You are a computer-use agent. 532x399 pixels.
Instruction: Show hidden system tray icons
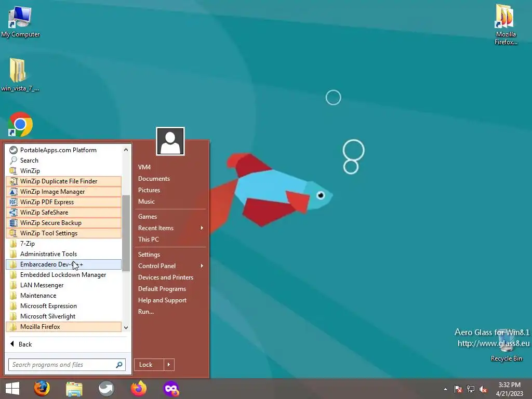click(x=445, y=389)
